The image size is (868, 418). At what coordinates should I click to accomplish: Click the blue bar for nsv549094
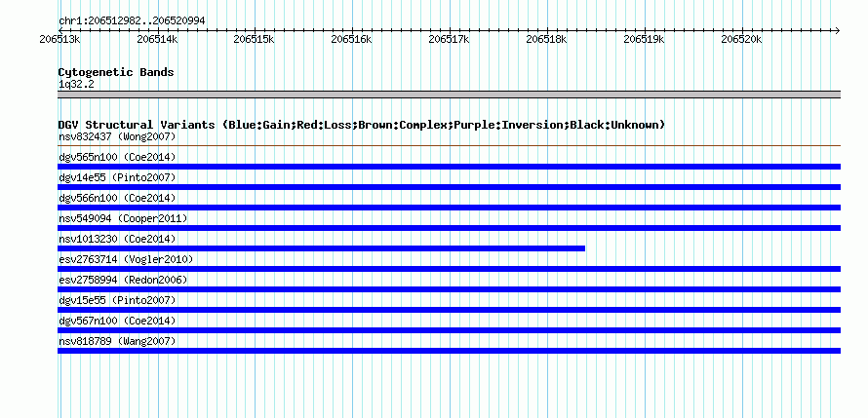point(449,228)
